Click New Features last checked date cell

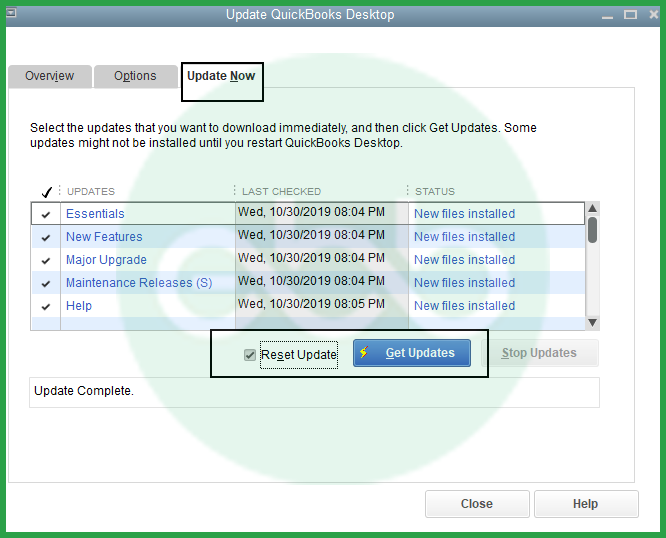point(311,235)
